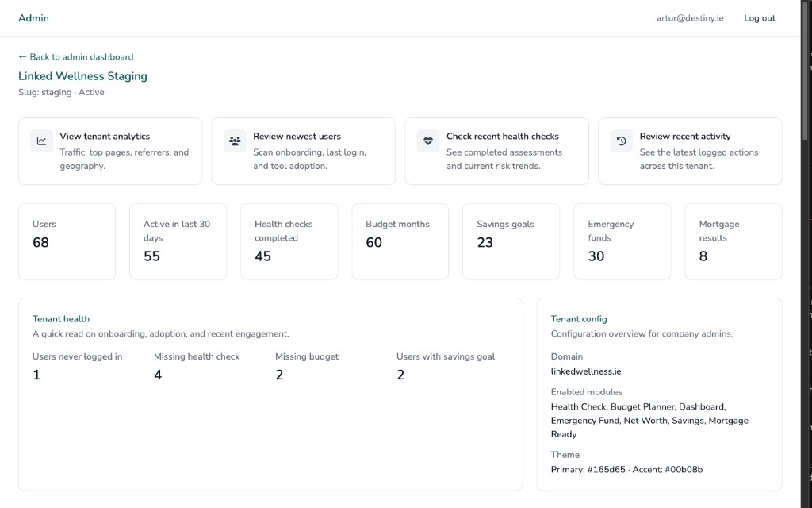Select the Users stat card
This screenshot has width=812, height=508.
pyautogui.click(x=67, y=241)
